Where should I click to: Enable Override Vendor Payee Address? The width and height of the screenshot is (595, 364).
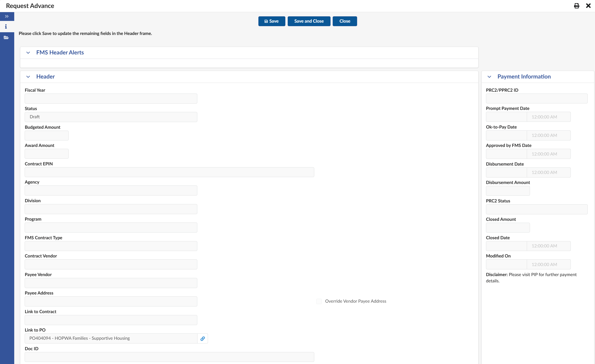319,301
